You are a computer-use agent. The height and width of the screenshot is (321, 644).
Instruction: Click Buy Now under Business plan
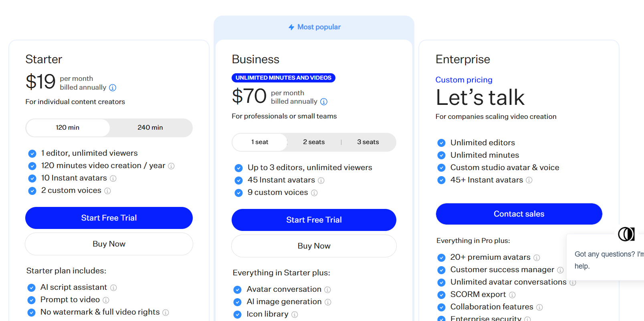[x=314, y=246]
